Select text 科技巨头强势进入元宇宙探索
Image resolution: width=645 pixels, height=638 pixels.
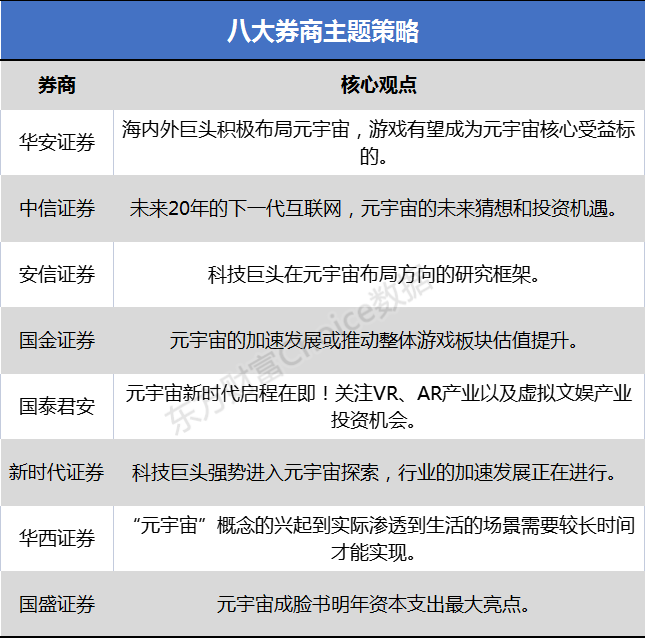pyautogui.click(x=255, y=472)
